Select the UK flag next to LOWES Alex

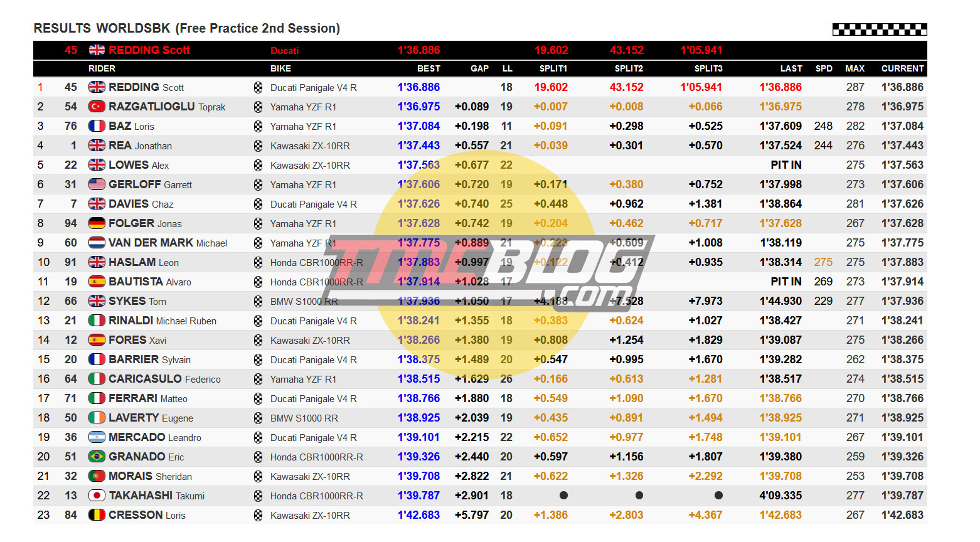[x=97, y=165]
